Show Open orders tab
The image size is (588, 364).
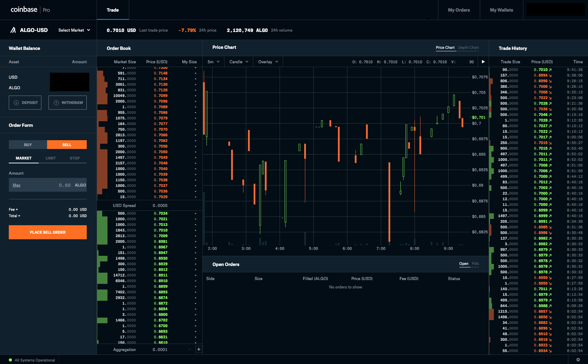pos(464,264)
